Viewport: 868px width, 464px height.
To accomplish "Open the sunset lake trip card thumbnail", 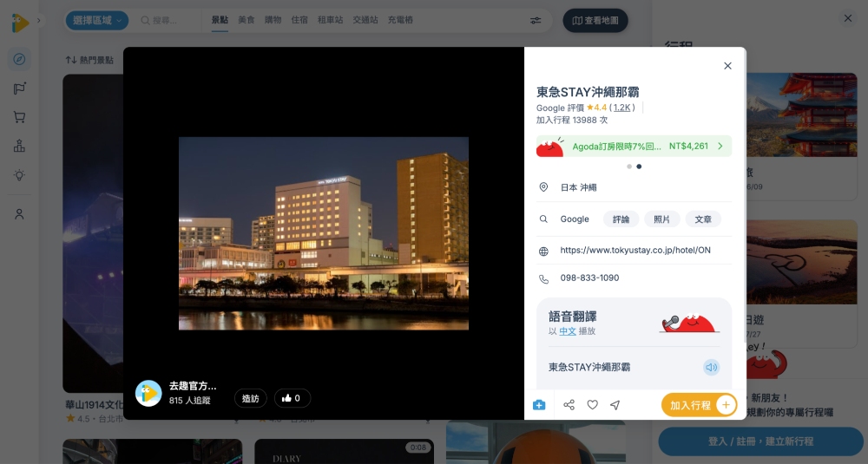I will 801,262.
